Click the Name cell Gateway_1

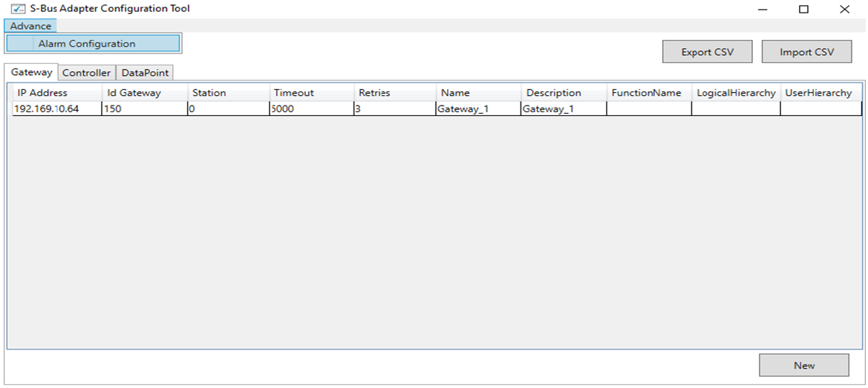click(478, 109)
